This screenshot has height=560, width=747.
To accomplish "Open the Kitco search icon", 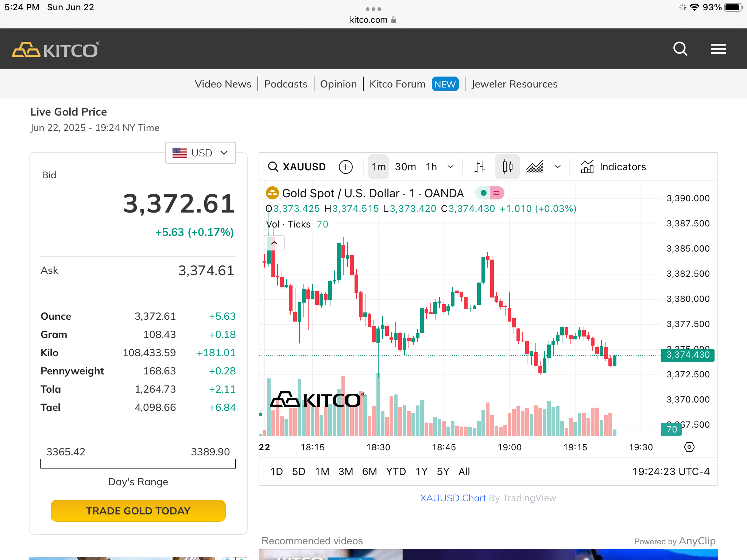I will 680,49.
